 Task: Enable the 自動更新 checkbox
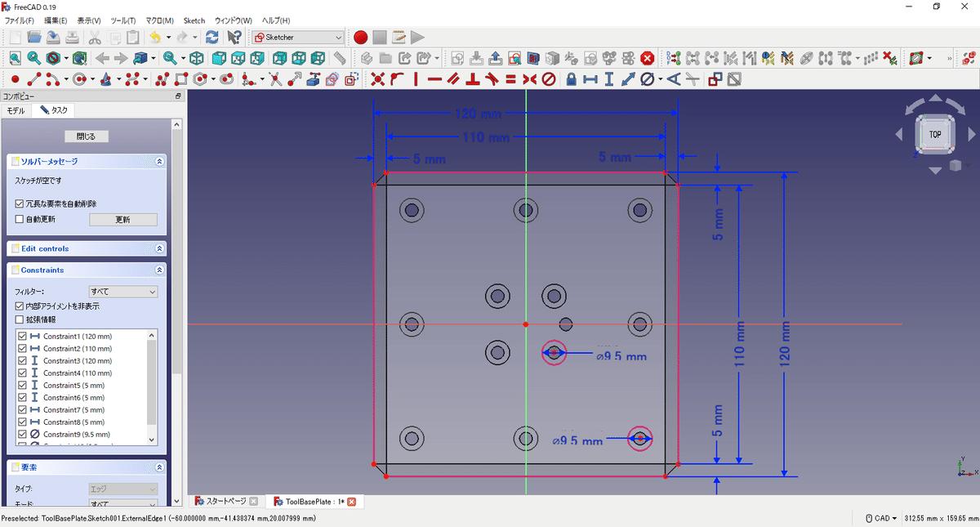tap(20, 220)
